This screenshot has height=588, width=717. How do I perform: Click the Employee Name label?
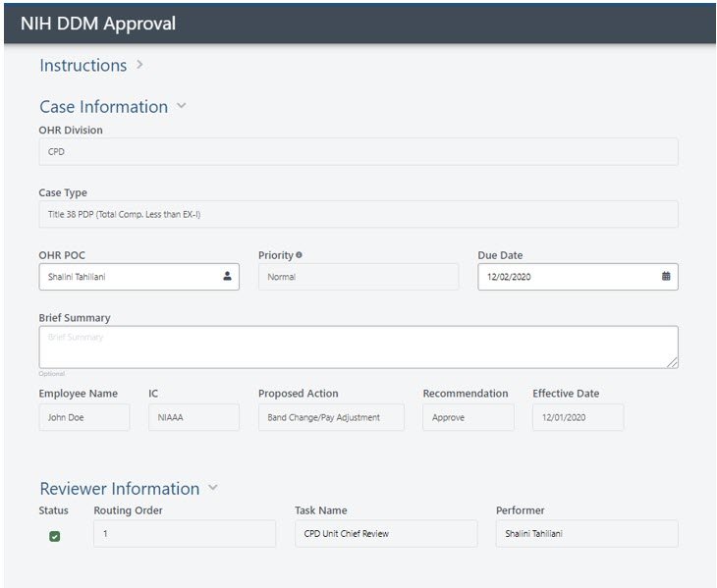click(x=79, y=394)
